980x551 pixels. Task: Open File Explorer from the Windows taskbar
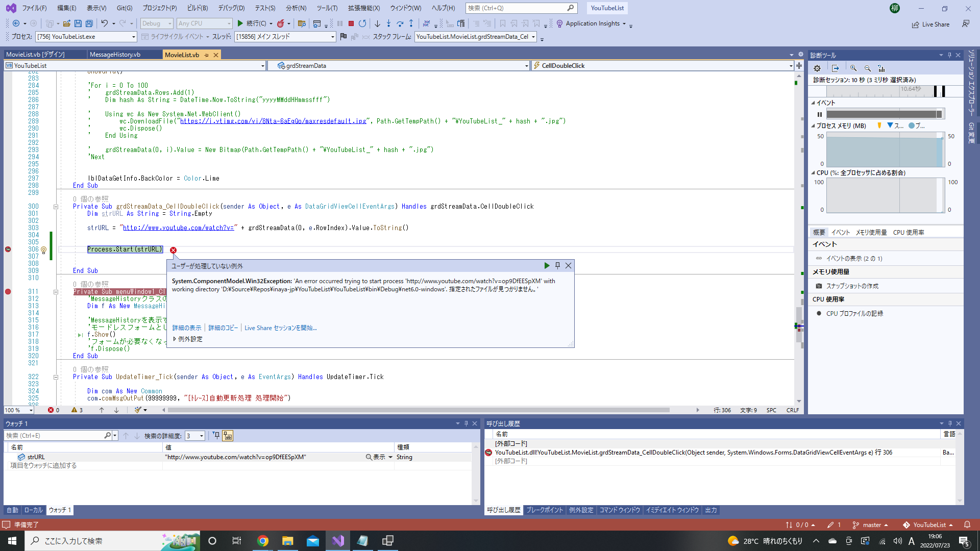pos(288,541)
